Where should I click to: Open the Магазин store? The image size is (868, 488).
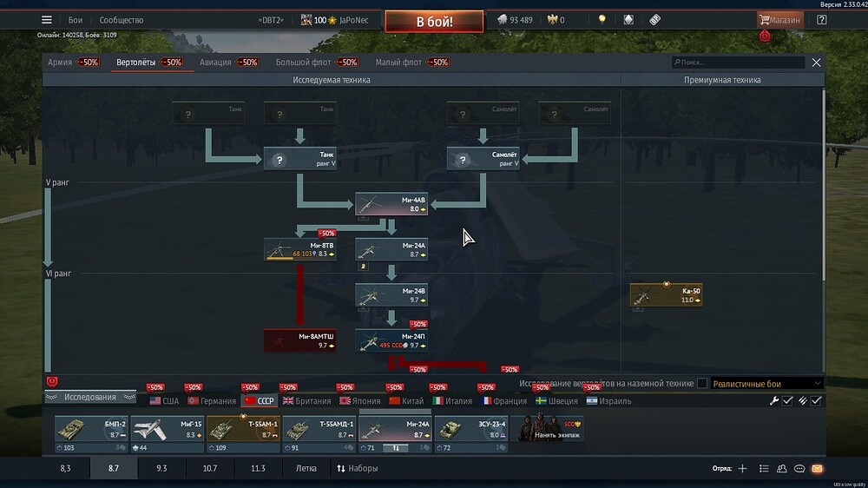pos(779,20)
